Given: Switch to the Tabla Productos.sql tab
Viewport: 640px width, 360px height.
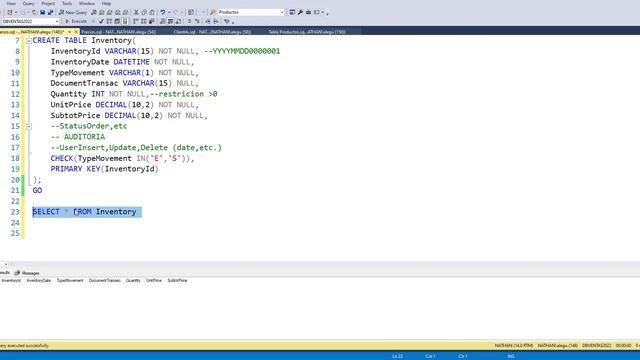Looking at the screenshot, I should (x=307, y=32).
